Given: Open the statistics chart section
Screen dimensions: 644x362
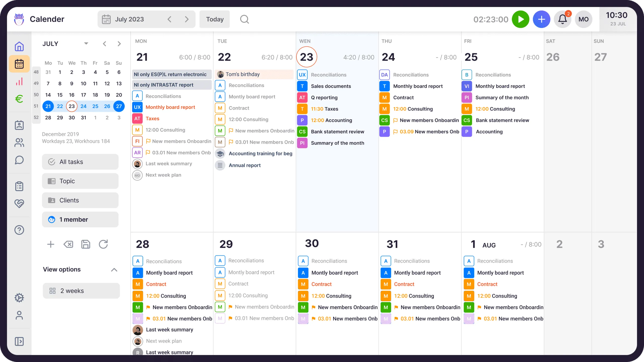Looking at the screenshot, I should [x=19, y=81].
